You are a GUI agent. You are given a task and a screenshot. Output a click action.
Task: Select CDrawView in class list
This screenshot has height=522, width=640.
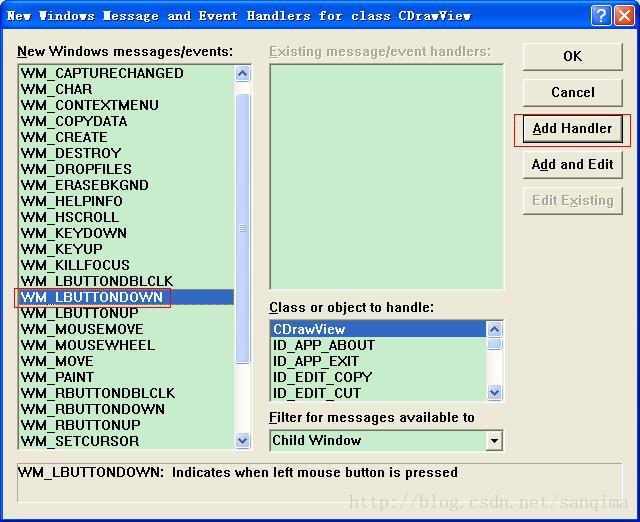[x=378, y=329]
